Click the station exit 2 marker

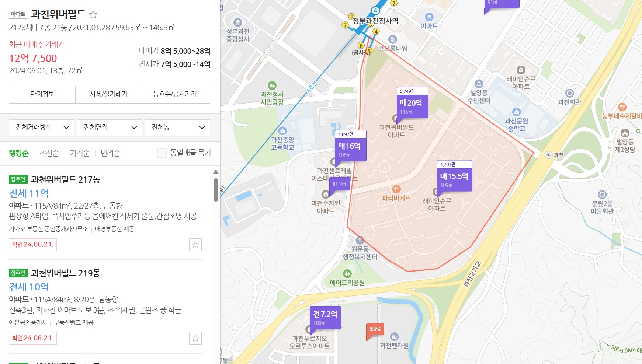pyautogui.click(x=394, y=3)
